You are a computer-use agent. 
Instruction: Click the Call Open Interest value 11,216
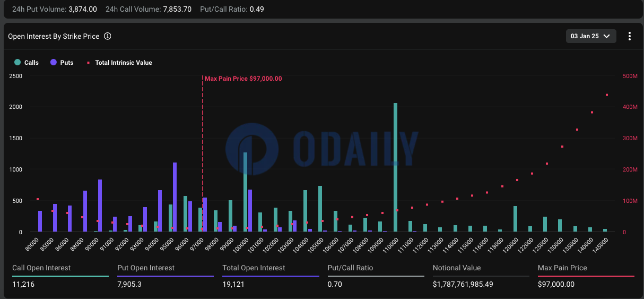coord(23,284)
